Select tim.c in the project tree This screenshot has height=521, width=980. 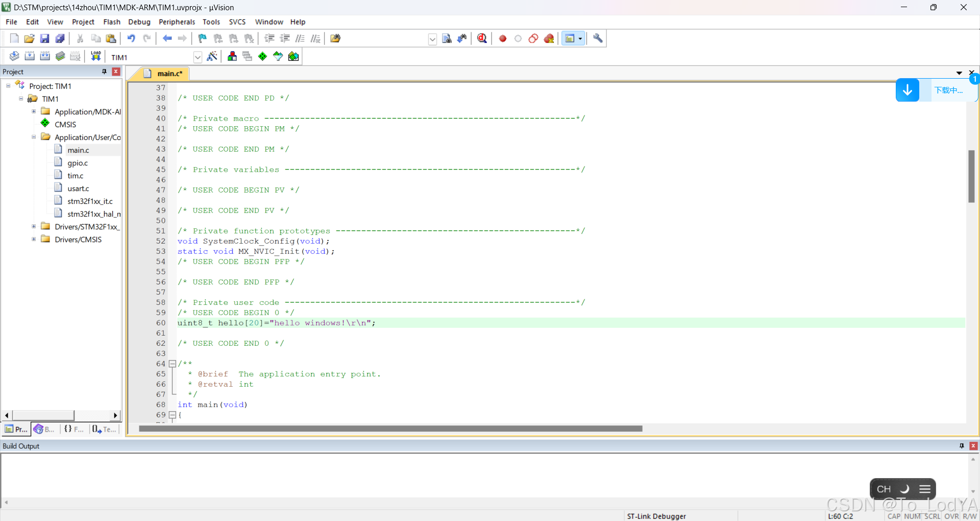[x=76, y=176]
